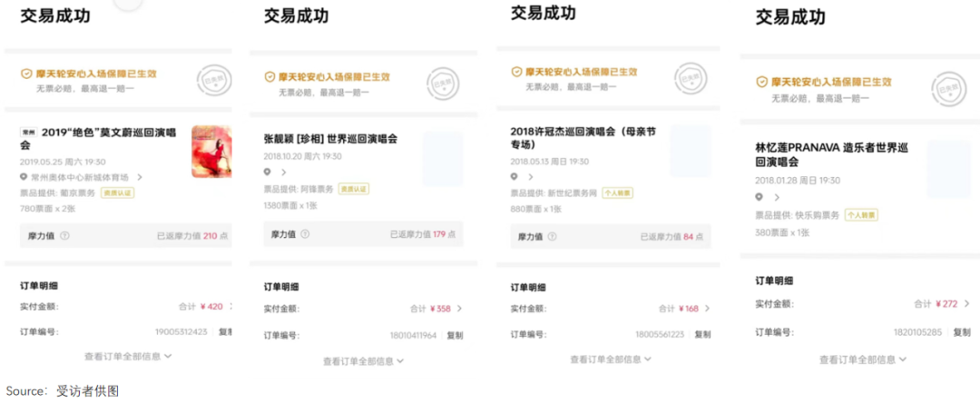Copy order number 18010411964
Viewport: 980px width, 404px height.
coord(454,336)
